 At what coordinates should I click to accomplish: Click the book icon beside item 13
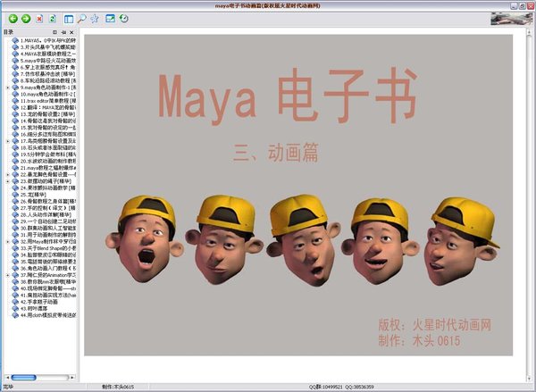pyautogui.click(x=15, y=114)
